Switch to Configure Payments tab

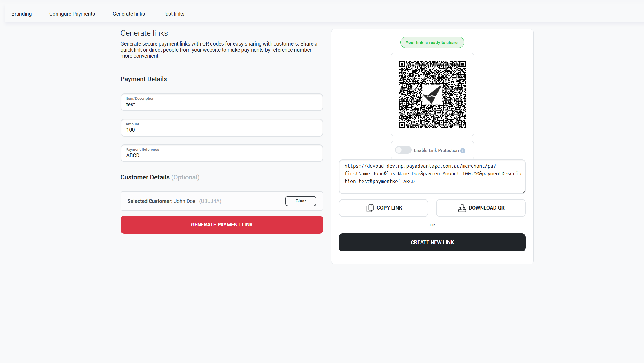pyautogui.click(x=72, y=14)
